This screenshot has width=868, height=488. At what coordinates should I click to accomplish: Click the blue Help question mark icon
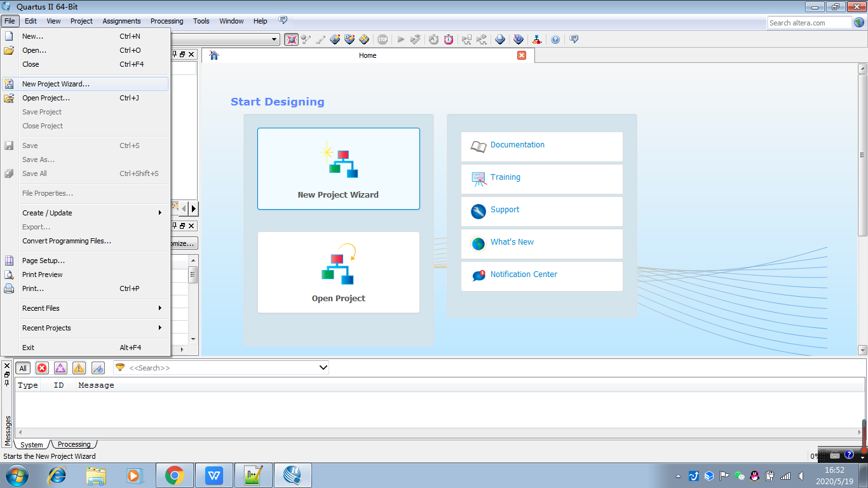tap(555, 39)
